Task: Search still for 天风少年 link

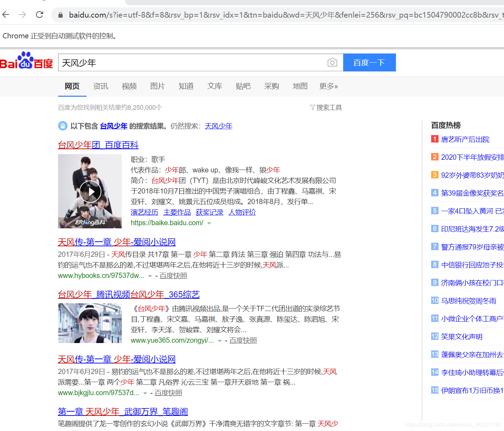Action: click(219, 126)
